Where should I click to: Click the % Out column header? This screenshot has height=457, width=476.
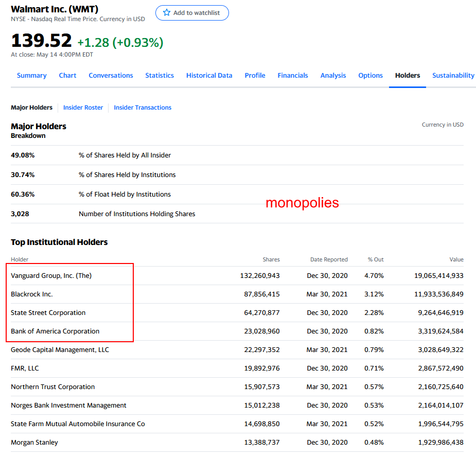click(376, 259)
